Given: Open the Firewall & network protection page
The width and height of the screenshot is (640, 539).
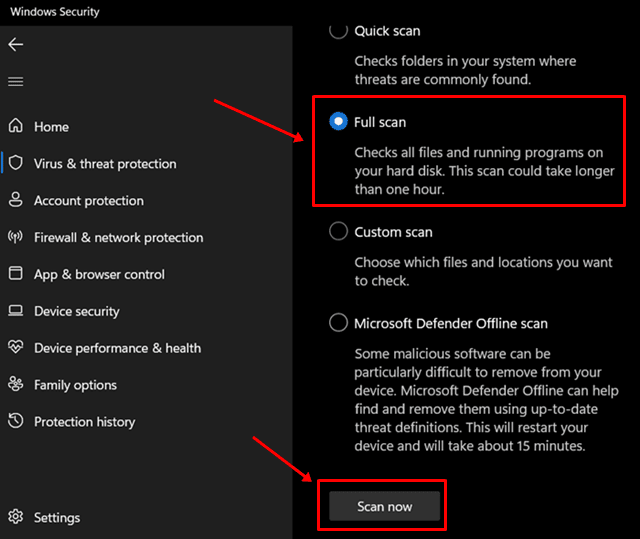Looking at the screenshot, I should coord(118,238).
